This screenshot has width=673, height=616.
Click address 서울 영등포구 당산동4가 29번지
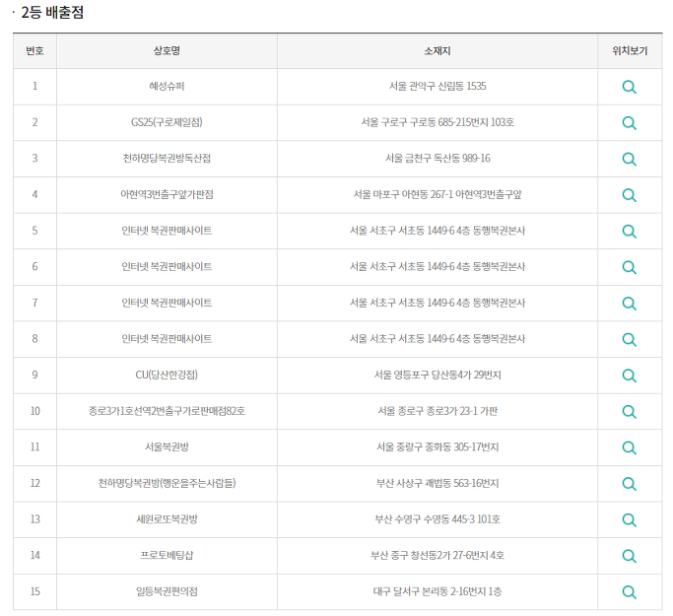coord(437,375)
